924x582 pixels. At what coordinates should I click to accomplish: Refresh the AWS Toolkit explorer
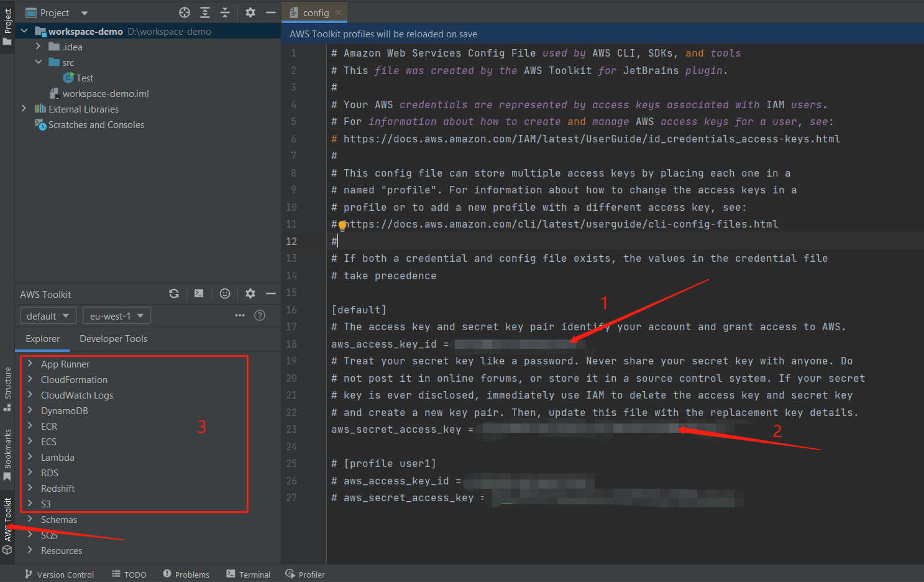[x=174, y=293]
